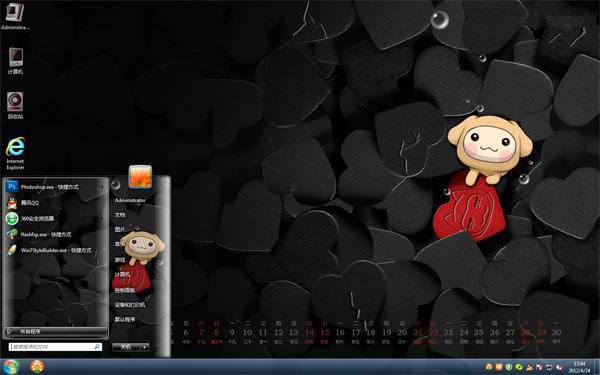This screenshot has height=375, width=600.
Task: Click the orange contacts tray icon
Action: [529, 367]
